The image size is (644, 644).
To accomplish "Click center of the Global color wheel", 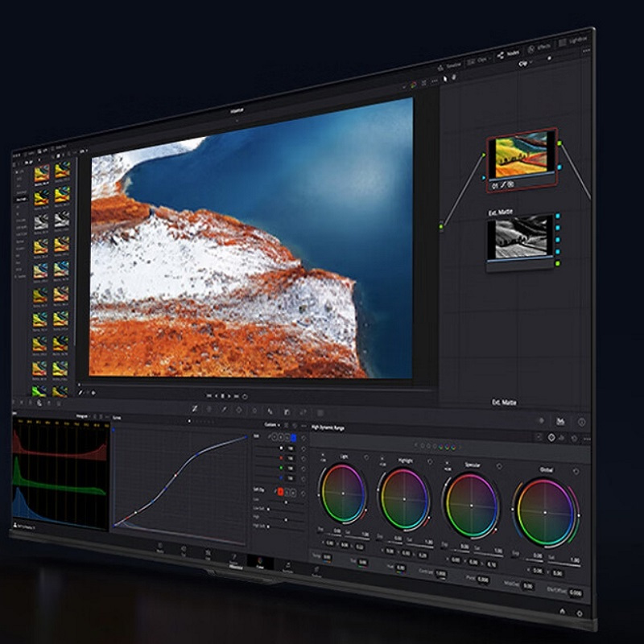I will 545,513.
